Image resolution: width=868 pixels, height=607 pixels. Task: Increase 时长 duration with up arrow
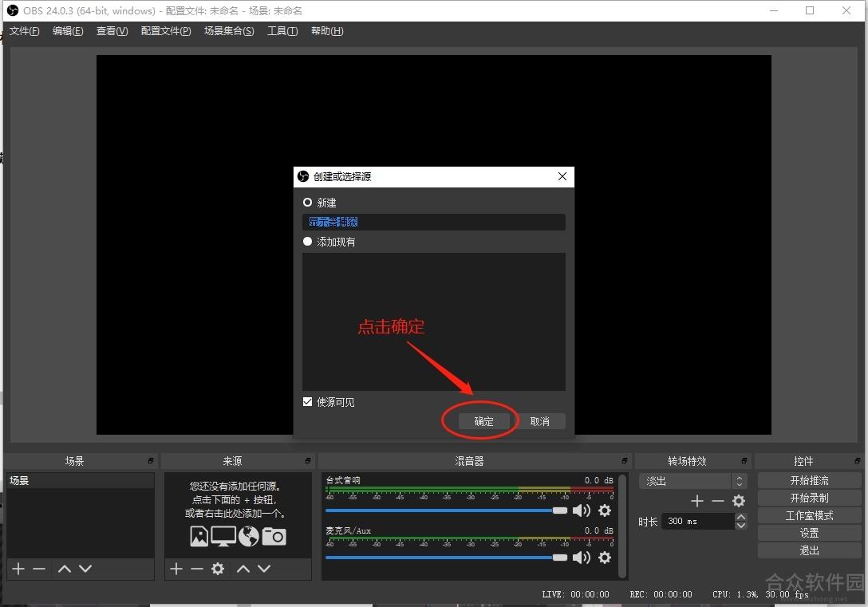(x=740, y=517)
